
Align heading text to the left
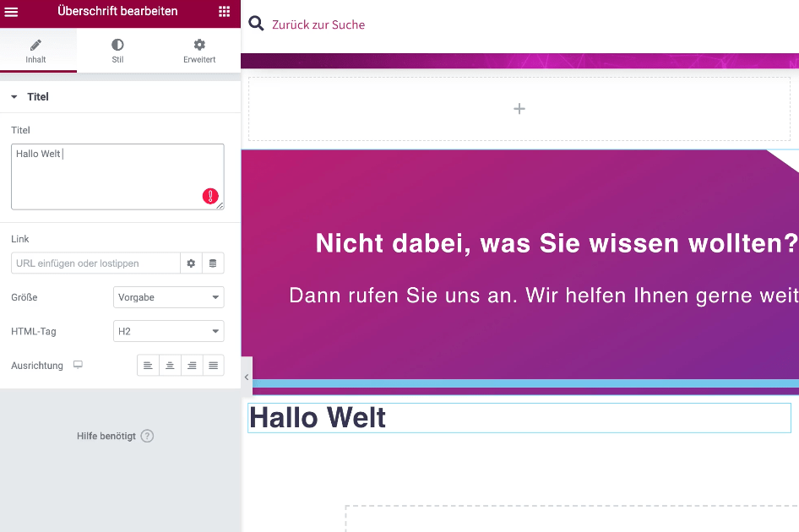click(x=148, y=366)
